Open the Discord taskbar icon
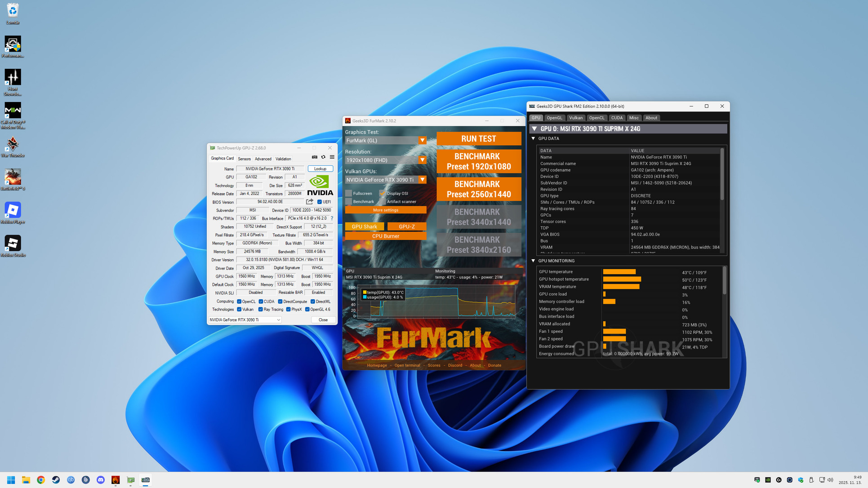 pyautogui.click(x=101, y=480)
